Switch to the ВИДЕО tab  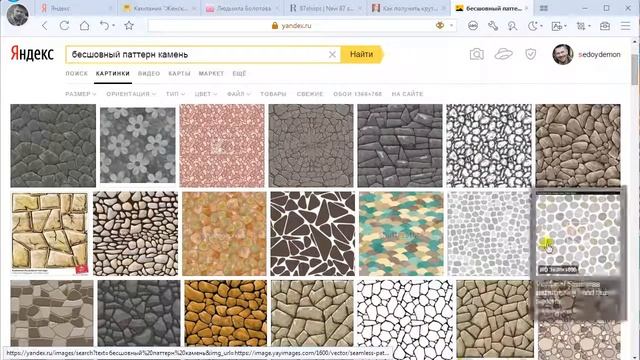149,73
